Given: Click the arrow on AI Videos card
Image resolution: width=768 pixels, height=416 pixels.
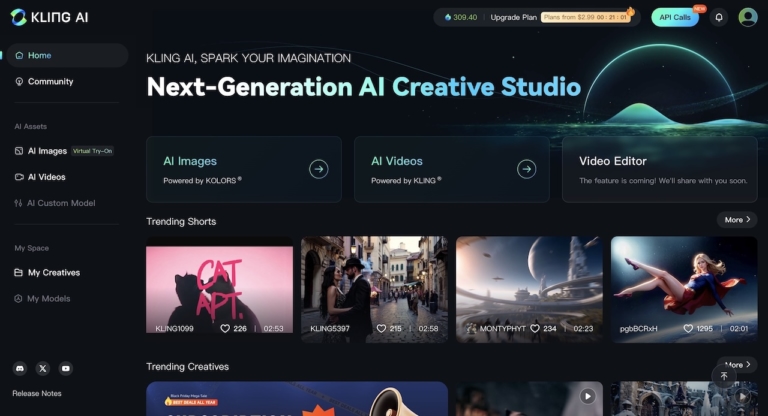Looking at the screenshot, I should [526, 169].
